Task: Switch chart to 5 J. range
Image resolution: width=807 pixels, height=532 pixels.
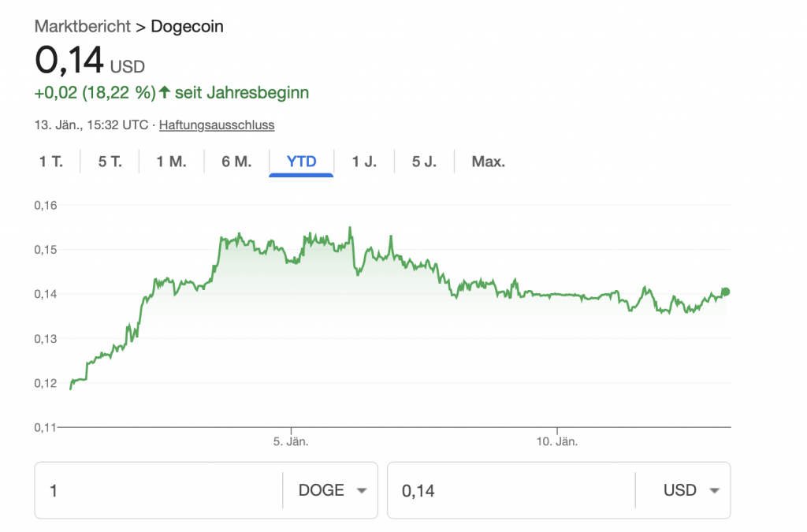Action: pyautogui.click(x=424, y=162)
